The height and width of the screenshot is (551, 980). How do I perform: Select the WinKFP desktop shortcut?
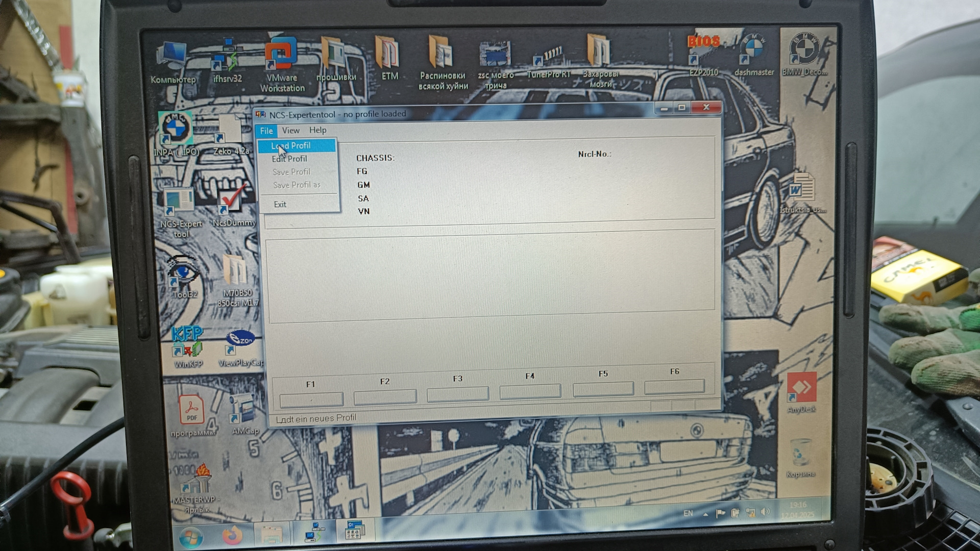[188, 347]
